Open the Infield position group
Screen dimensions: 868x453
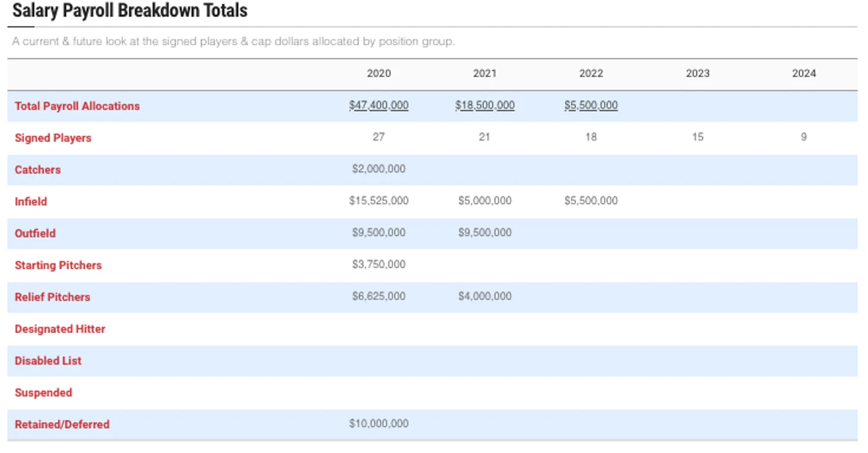[x=31, y=202]
